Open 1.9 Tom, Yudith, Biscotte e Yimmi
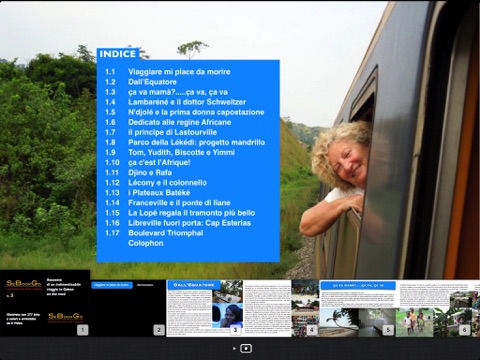 170,152
